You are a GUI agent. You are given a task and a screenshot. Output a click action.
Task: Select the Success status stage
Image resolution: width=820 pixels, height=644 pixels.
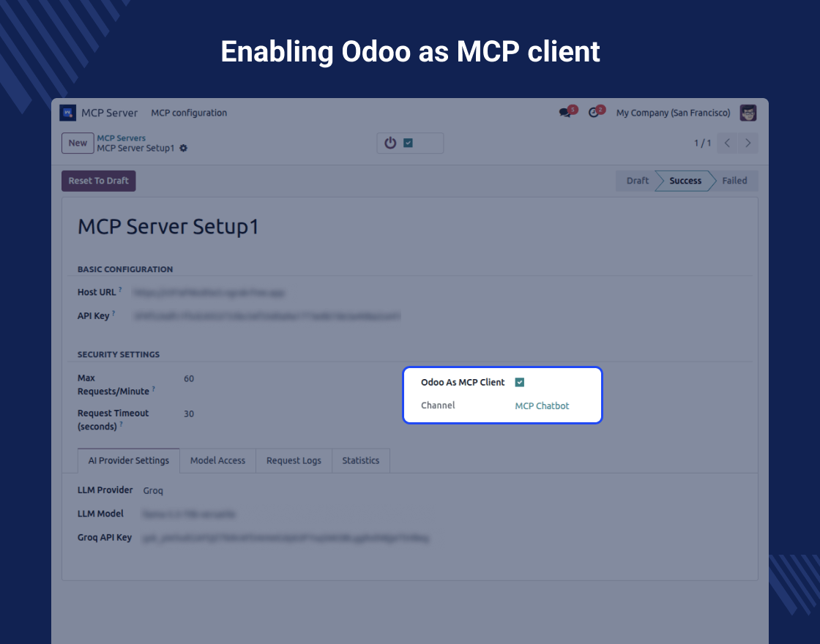(x=685, y=181)
